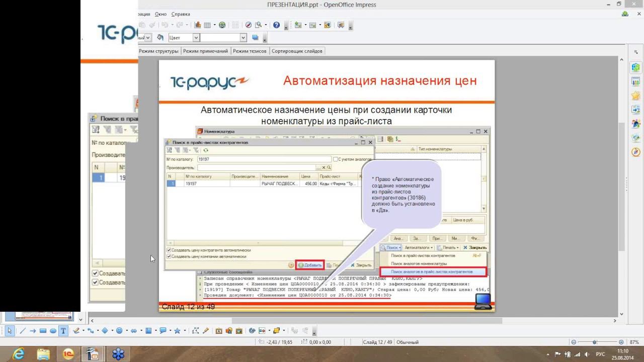Open OpenOffice Help question mark icon
The width and height of the screenshot is (644, 362).
(276, 25)
